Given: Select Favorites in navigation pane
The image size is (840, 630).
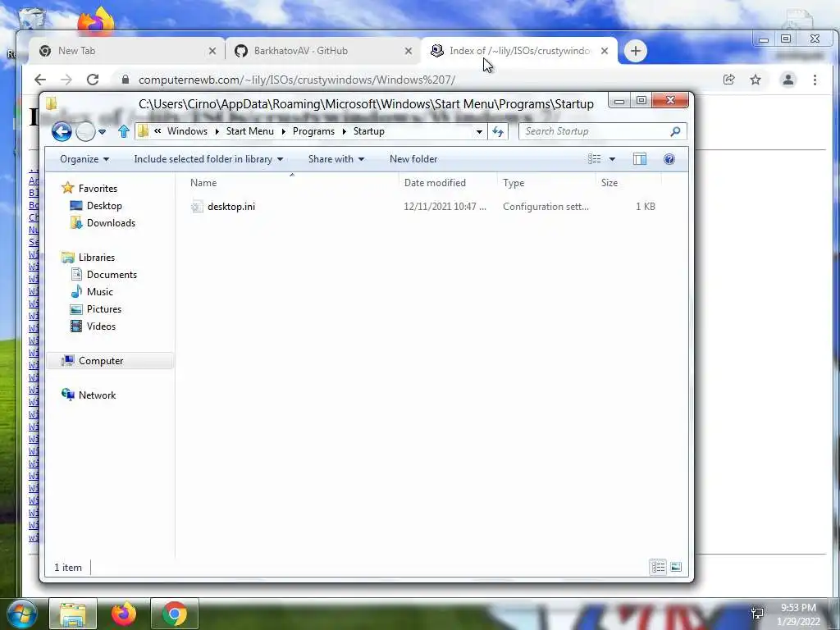Looking at the screenshot, I should pyautogui.click(x=98, y=189).
